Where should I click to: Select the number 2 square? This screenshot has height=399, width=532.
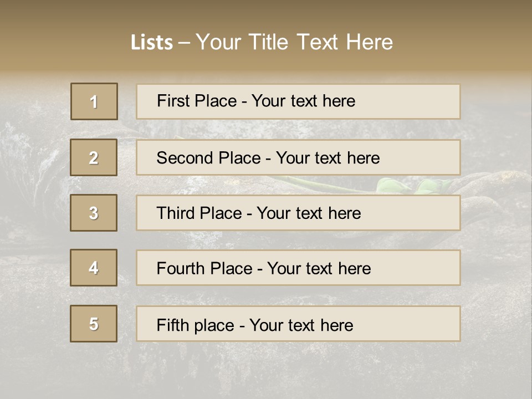(94, 157)
